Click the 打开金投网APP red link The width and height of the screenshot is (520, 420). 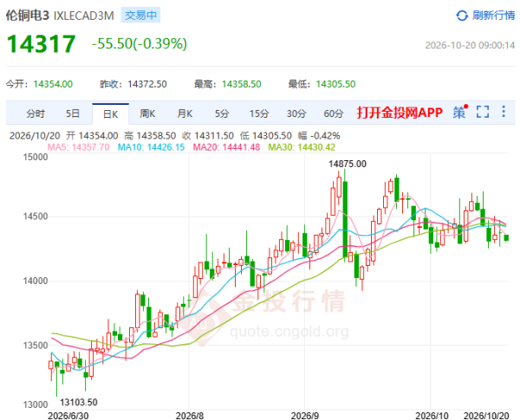point(400,113)
